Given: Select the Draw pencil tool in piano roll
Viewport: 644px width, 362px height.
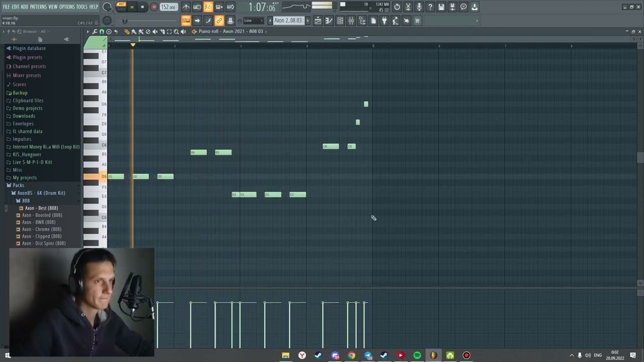Looking at the screenshot, I should click(x=127, y=32).
